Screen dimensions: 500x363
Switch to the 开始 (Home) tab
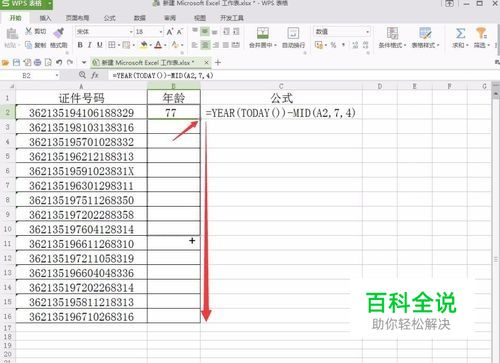coord(15,18)
